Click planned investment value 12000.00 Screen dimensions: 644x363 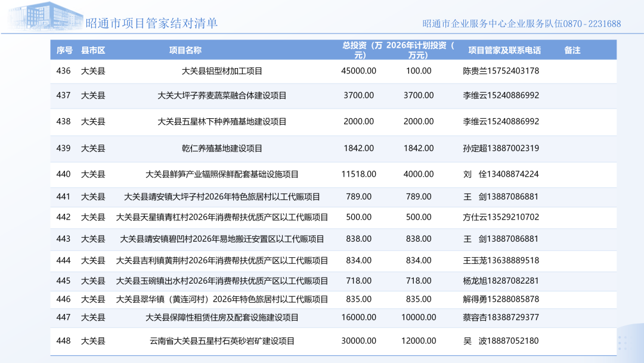pos(419,341)
